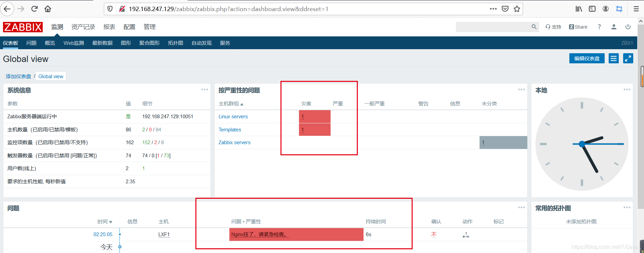Switch to the 问题 submenu tab

pos(32,43)
